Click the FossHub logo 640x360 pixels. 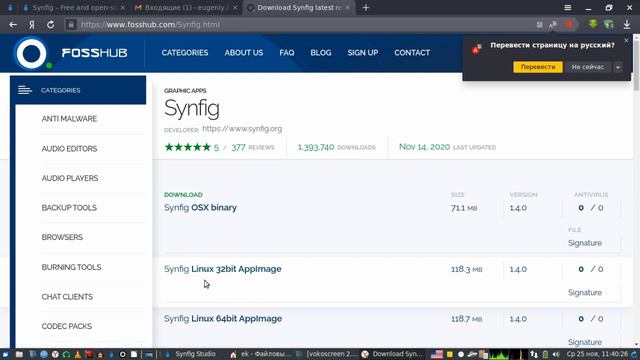[71, 53]
